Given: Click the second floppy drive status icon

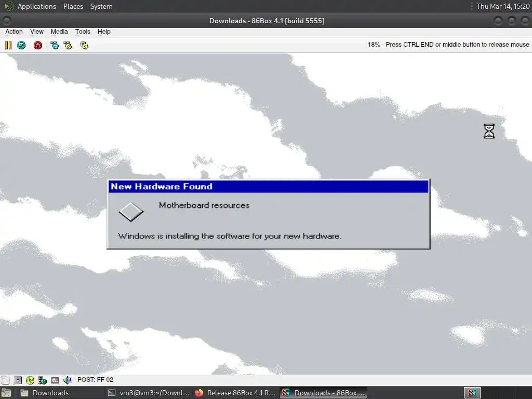Looking at the screenshot, I should pyautogui.click(x=18, y=380).
